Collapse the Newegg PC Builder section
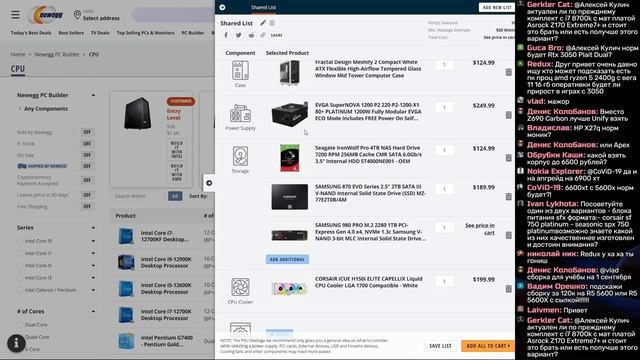This screenshot has height=360, width=640. tap(93, 95)
